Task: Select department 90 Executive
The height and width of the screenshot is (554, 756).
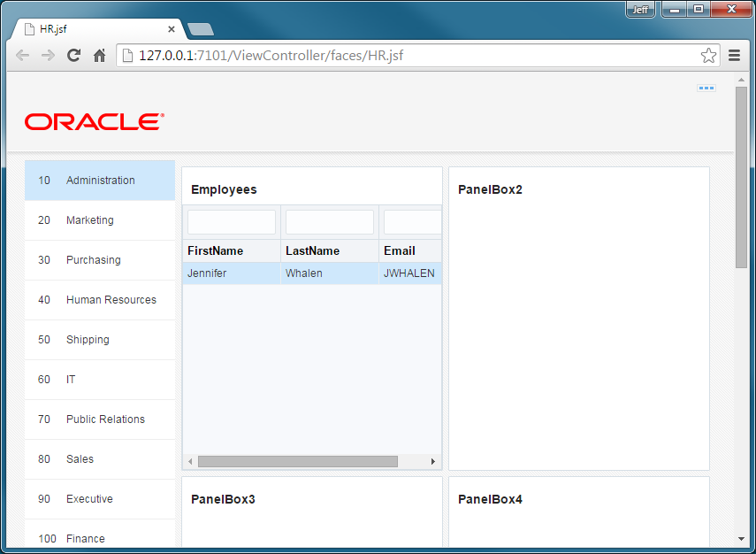Action: pyautogui.click(x=100, y=499)
